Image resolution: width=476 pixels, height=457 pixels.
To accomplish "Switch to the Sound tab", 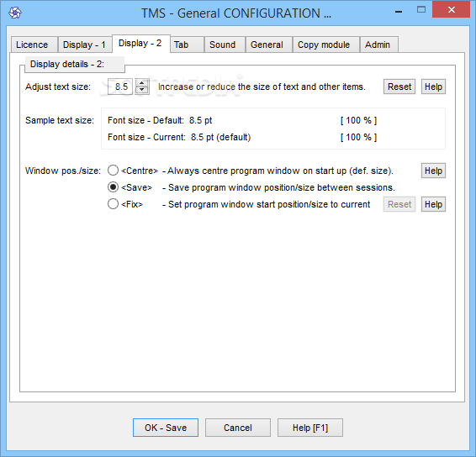I will (x=225, y=45).
